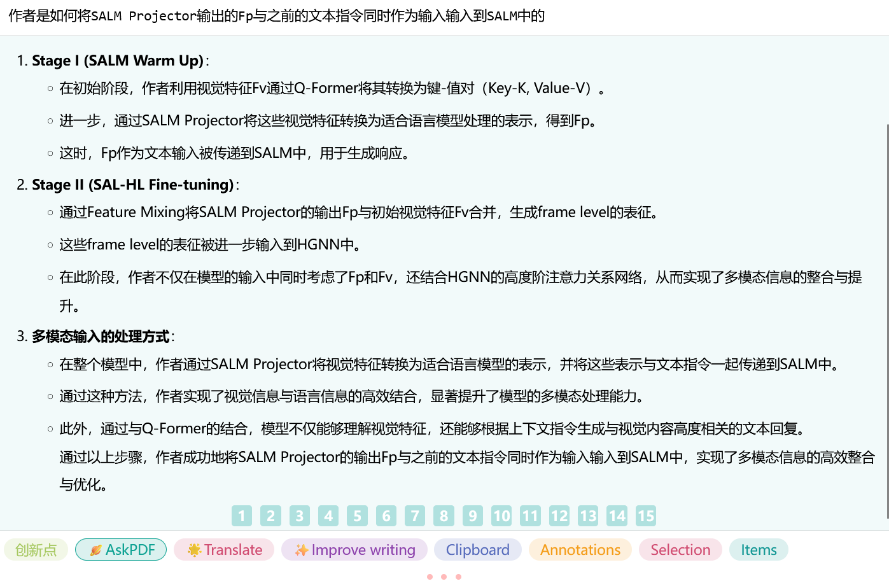
Task: Show the Items tab
Action: pos(759,550)
